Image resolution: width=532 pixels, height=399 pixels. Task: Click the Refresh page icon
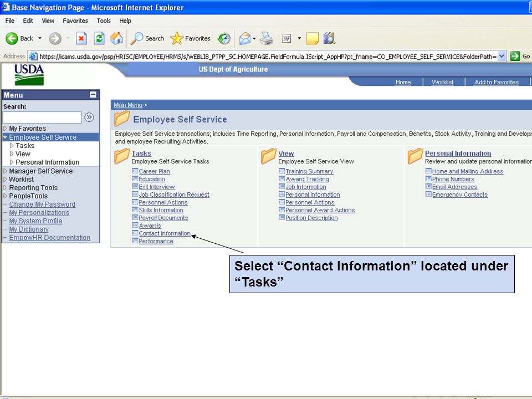(99, 38)
